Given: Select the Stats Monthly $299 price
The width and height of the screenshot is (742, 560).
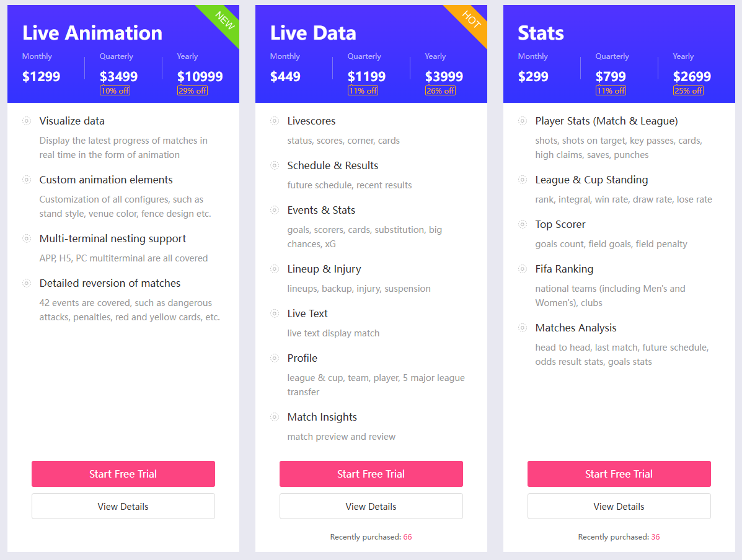Looking at the screenshot, I should [533, 76].
